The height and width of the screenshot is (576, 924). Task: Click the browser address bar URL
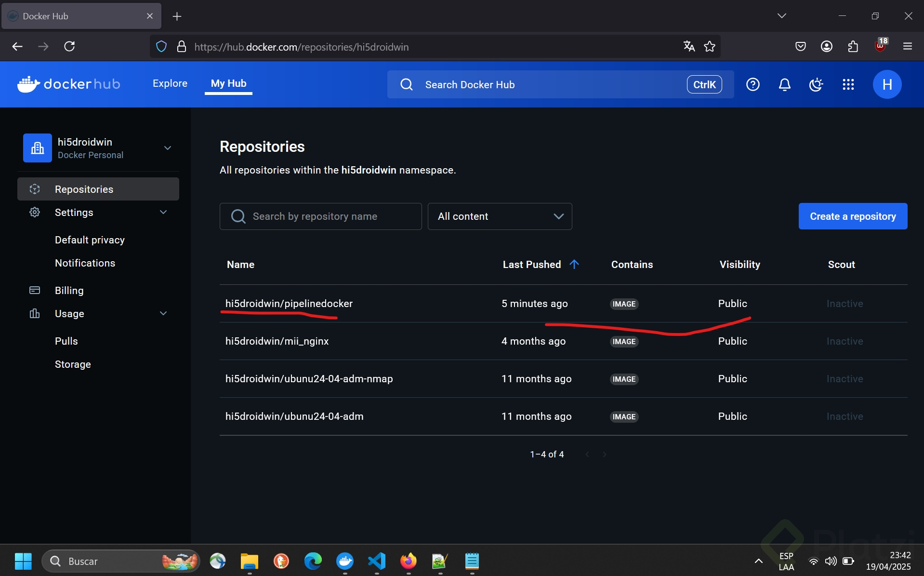(x=302, y=47)
